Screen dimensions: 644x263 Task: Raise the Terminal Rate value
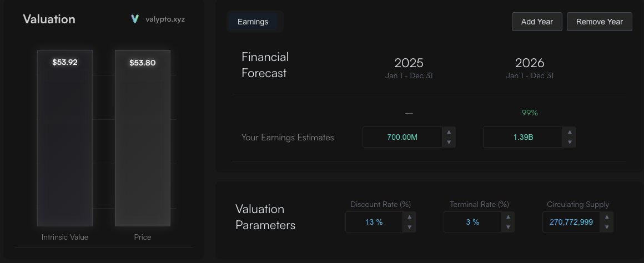click(x=507, y=217)
